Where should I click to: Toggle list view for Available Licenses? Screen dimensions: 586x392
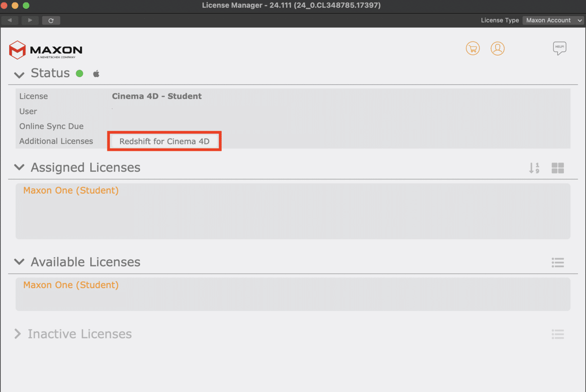[x=558, y=263]
